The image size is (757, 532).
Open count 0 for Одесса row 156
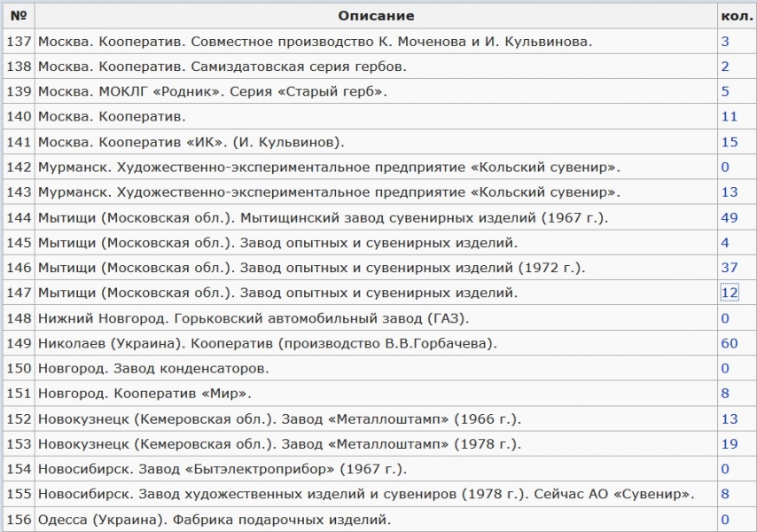click(x=725, y=520)
